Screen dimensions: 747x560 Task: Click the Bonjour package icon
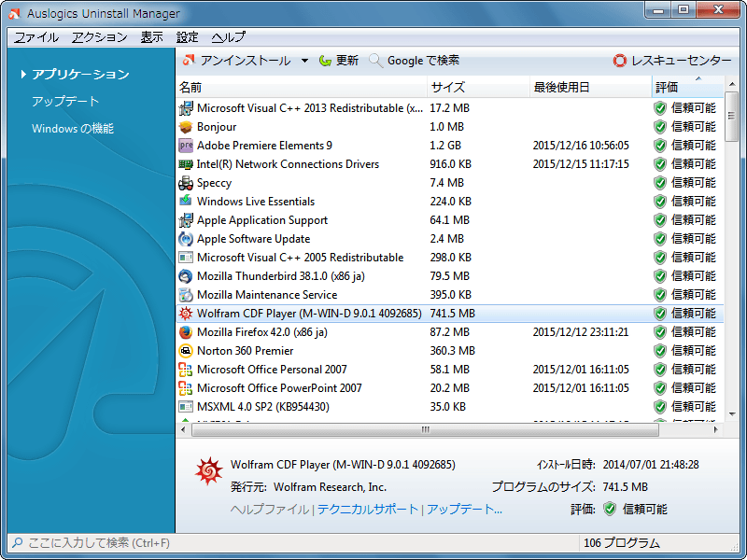point(185,127)
